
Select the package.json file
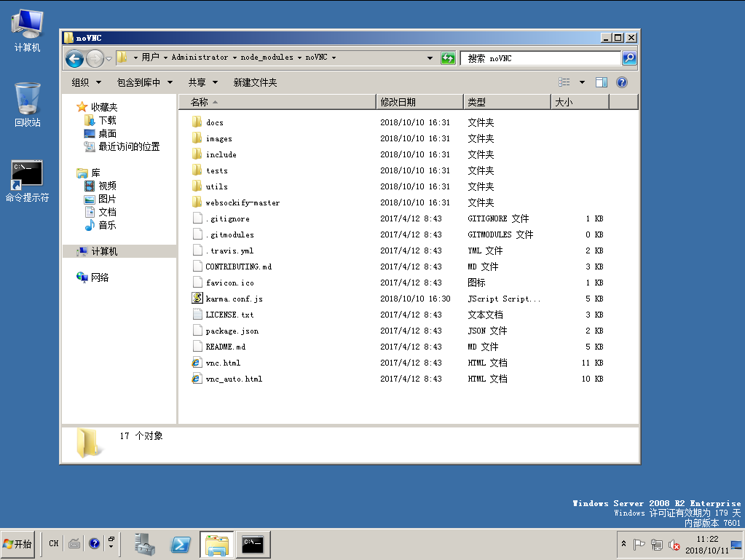point(232,331)
